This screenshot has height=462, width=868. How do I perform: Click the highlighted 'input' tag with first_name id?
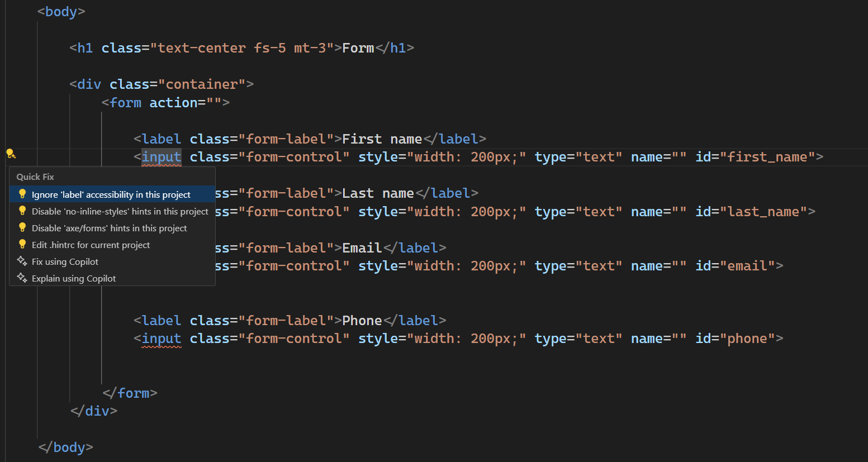click(x=162, y=156)
